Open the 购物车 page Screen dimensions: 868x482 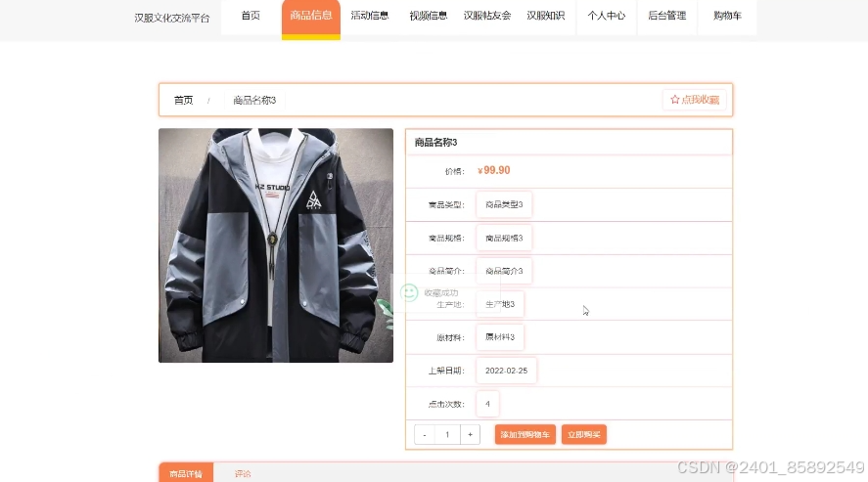[x=727, y=18]
